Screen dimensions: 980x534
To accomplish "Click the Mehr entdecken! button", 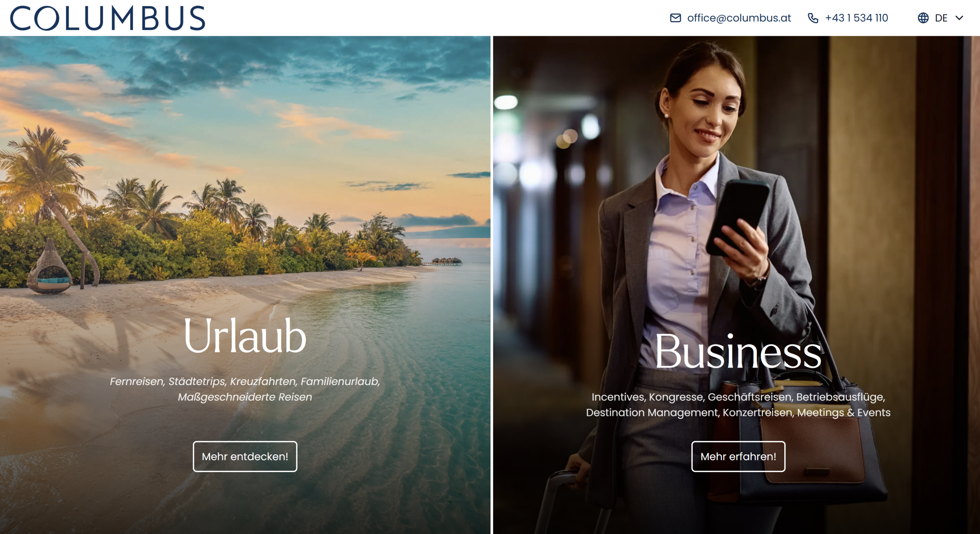I will click(245, 456).
